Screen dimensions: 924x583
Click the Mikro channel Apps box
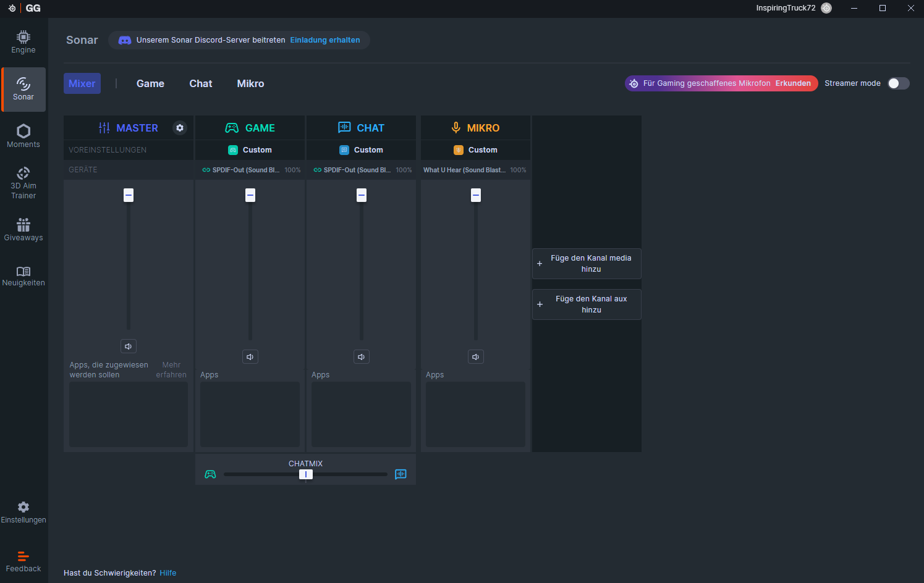click(475, 414)
